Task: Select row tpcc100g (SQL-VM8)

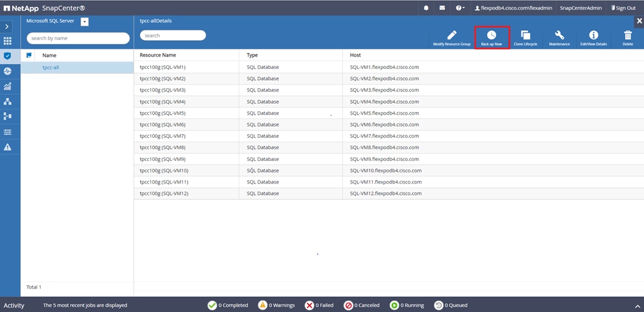Action: [388, 147]
